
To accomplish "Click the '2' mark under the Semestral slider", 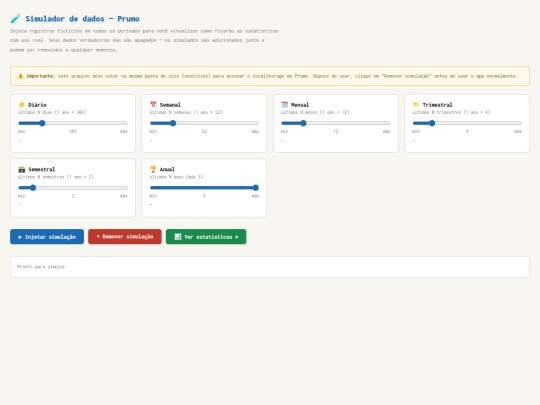I will pyautogui.click(x=73, y=196).
